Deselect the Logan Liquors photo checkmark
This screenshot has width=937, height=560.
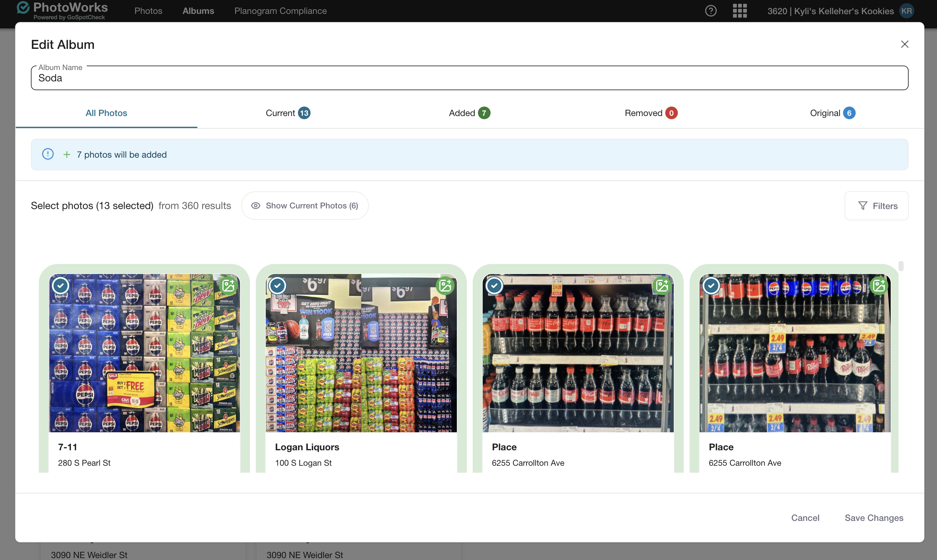point(278,286)
